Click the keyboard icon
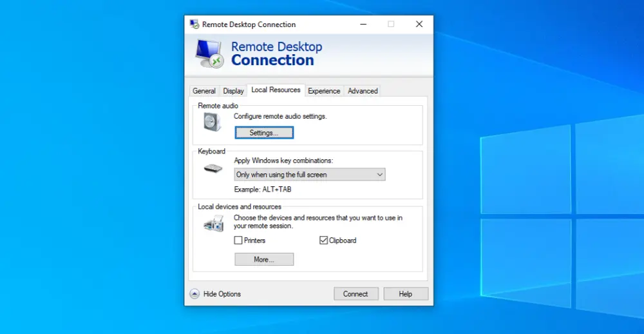 pyautogui.click(x=213, y=168)
